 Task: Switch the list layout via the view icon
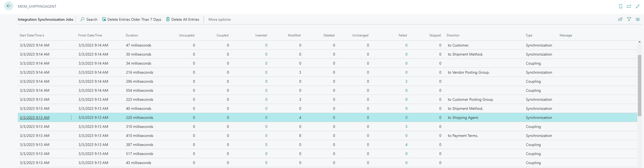[x=638, y=19]
